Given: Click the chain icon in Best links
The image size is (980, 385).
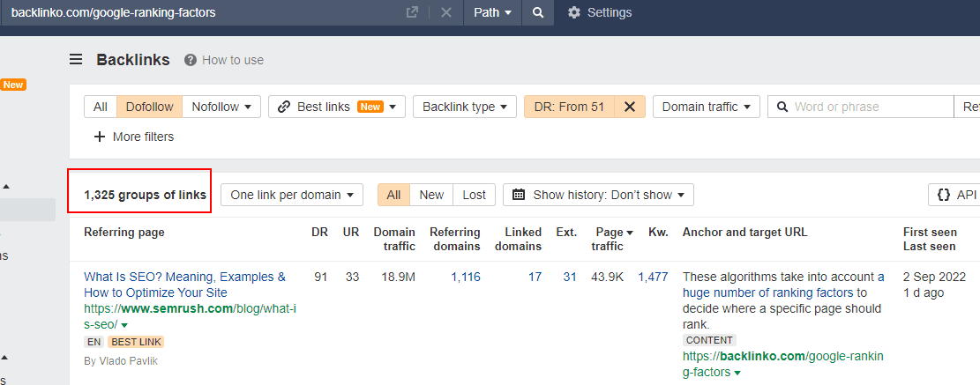Looking at the screenshot, I should click(284, 107).
